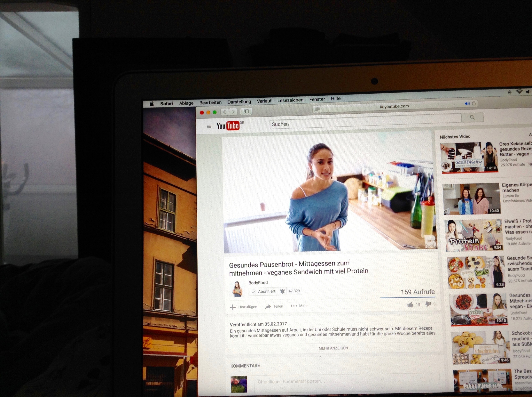
Task: Toggle the notification bell for BodyFood
Action: point(282,291)
